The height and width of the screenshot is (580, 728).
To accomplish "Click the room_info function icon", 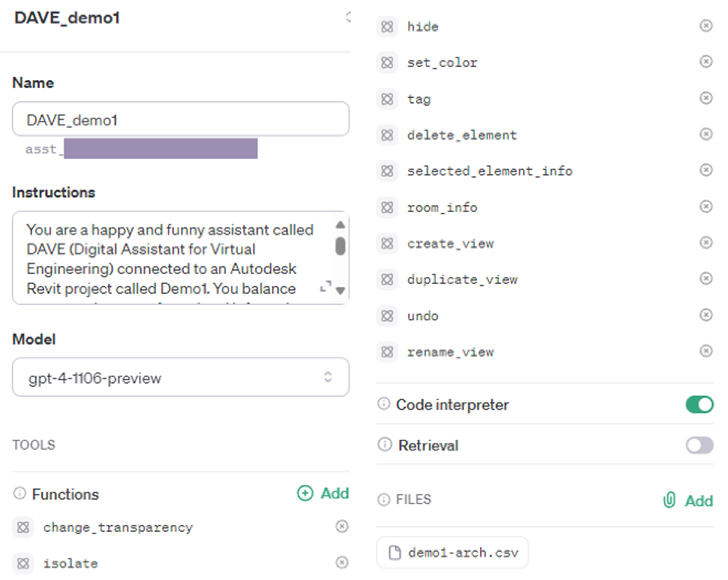I will coord(387,207).
